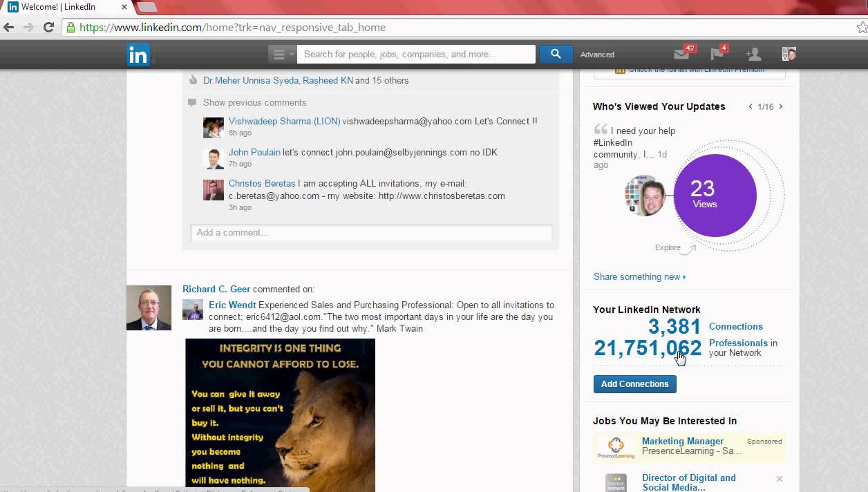Click Eric Wendt's small avatar
Image resolution: width=868 pixels, height=492 pixels.
(193, 310)
